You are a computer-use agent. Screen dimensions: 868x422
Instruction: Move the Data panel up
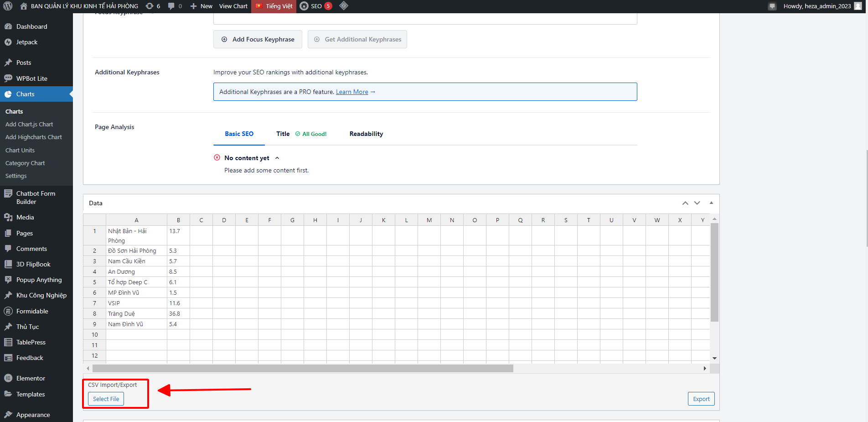click(x=685, y=203)
